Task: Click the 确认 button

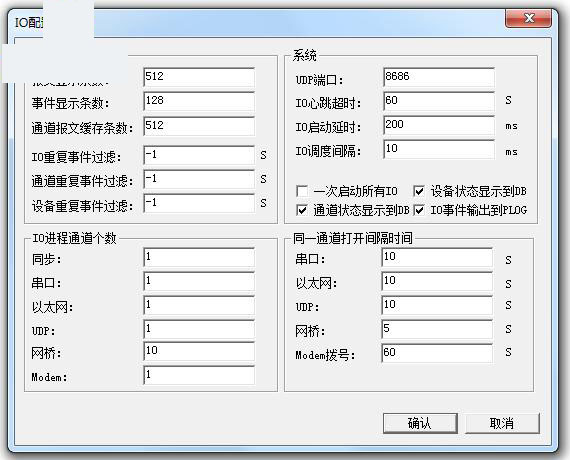Action: tap(420, 423)
